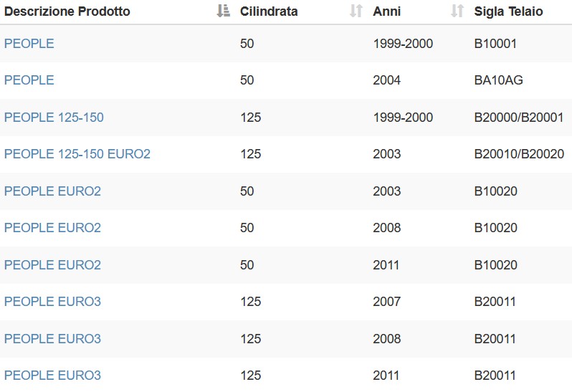Open PEOPLE link with frame BA10AG

pos(29,80)
